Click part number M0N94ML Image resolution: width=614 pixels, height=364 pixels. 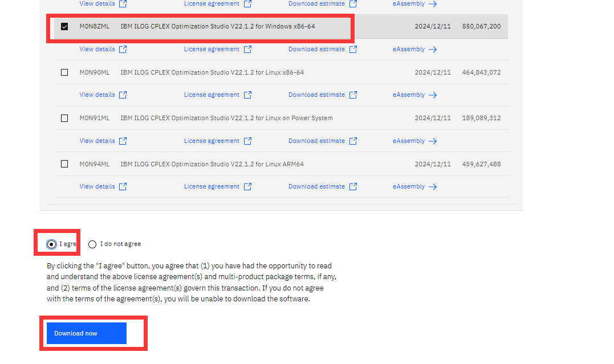(x=95, y=164)
